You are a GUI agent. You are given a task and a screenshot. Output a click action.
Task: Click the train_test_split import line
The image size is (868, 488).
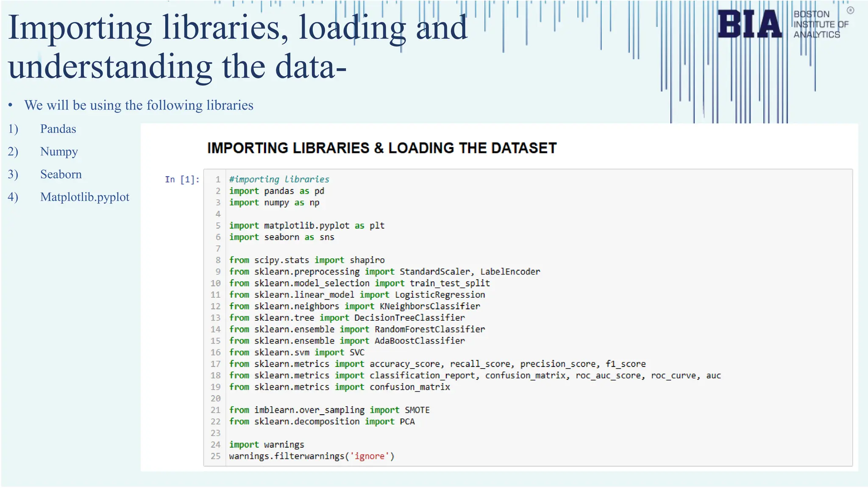[359, 283]
